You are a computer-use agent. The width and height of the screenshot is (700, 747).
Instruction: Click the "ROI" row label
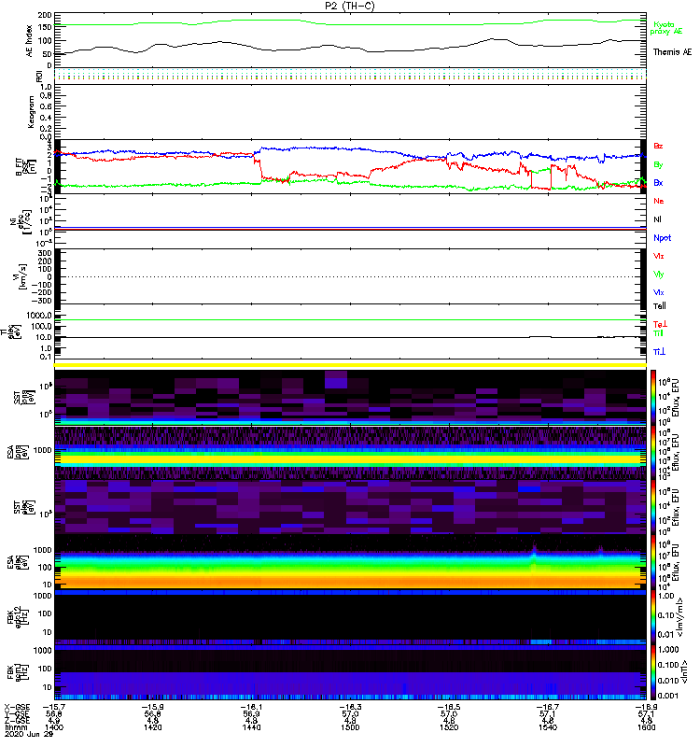coord(39,76)
